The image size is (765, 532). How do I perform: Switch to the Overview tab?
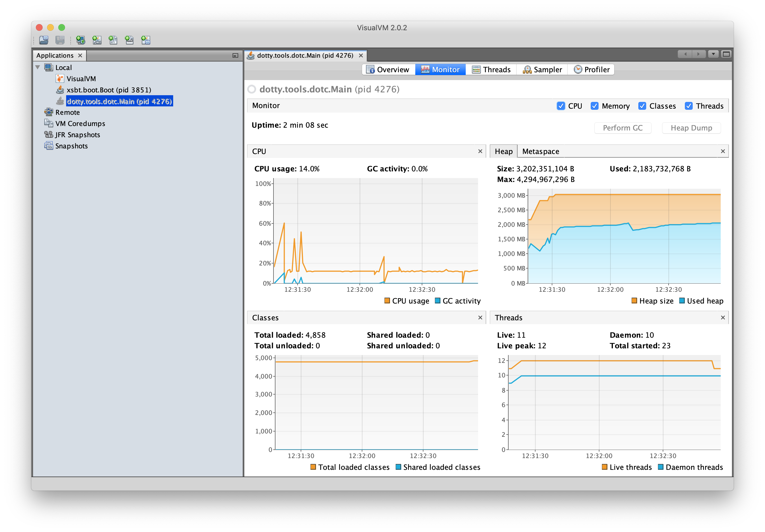click(388, 69)
